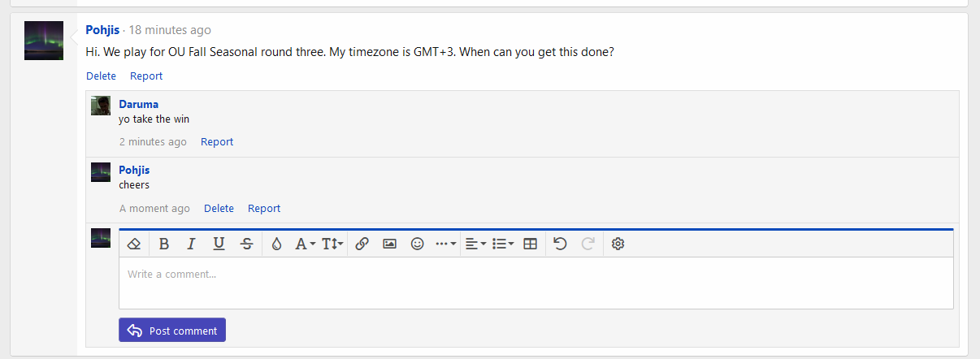Screen dimensions: 980x359
Task: Open the Font family dropdown
Action: pos(305,244)
